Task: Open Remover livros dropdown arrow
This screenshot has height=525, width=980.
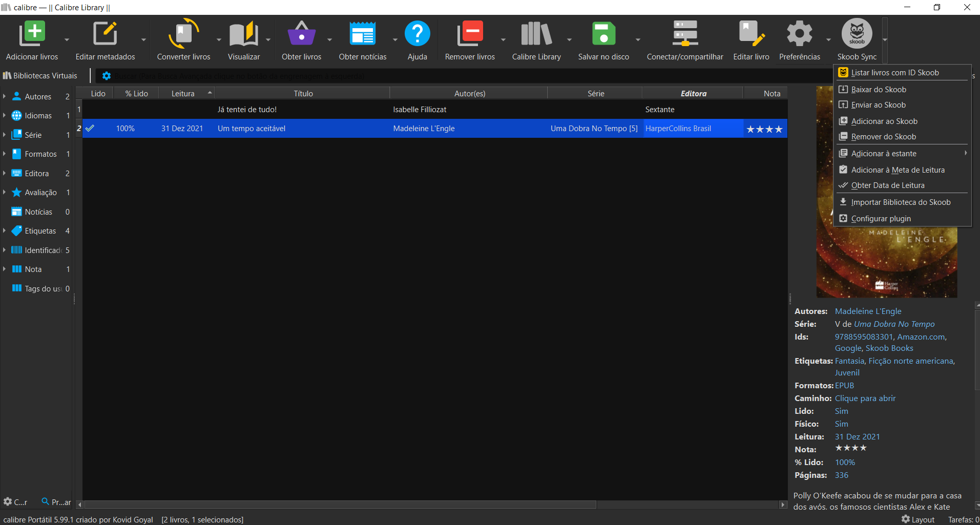Action: (x=503, y=39)
